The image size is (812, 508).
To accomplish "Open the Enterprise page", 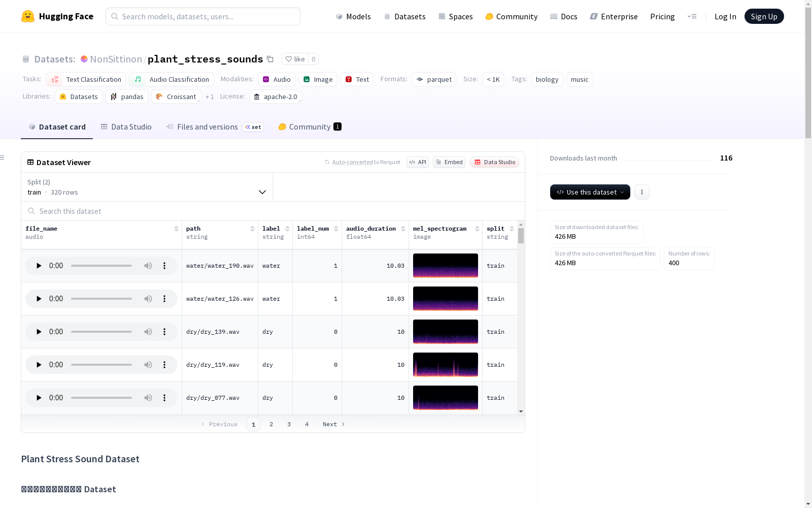I will pos(614,16).
